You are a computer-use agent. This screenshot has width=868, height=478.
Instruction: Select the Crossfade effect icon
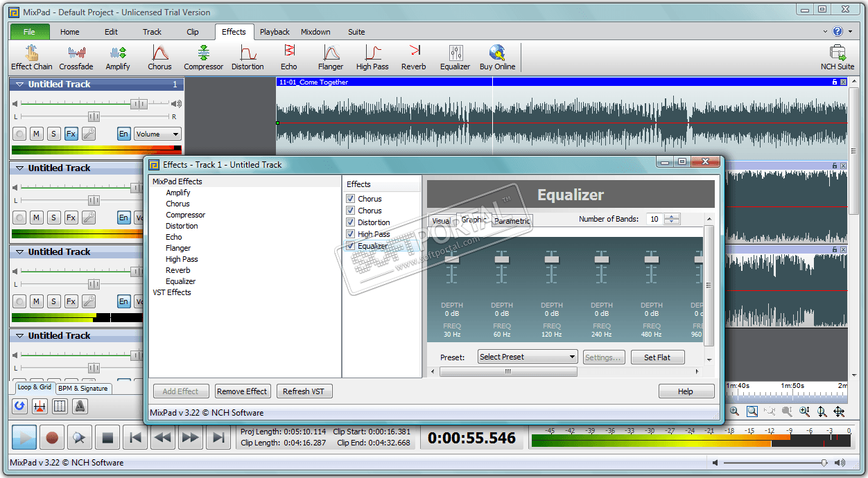point(76,57)
